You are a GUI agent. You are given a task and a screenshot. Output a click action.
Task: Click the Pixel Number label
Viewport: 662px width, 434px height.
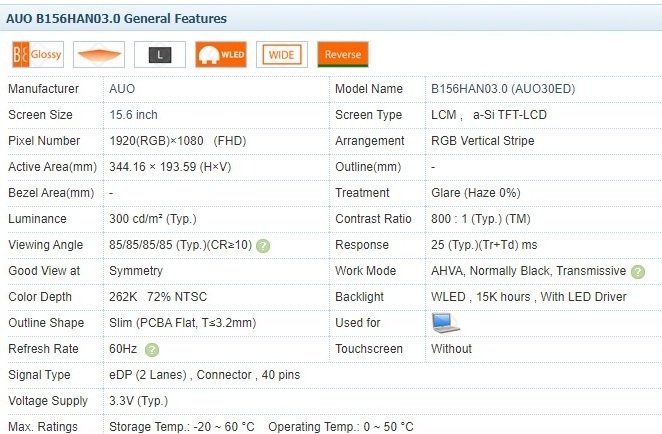click(x=44, y=141)
